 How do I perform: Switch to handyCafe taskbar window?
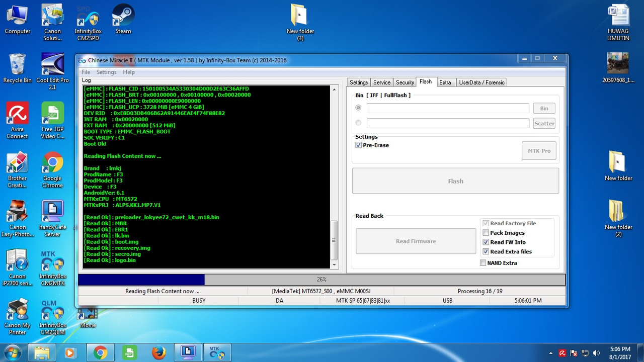188,353
